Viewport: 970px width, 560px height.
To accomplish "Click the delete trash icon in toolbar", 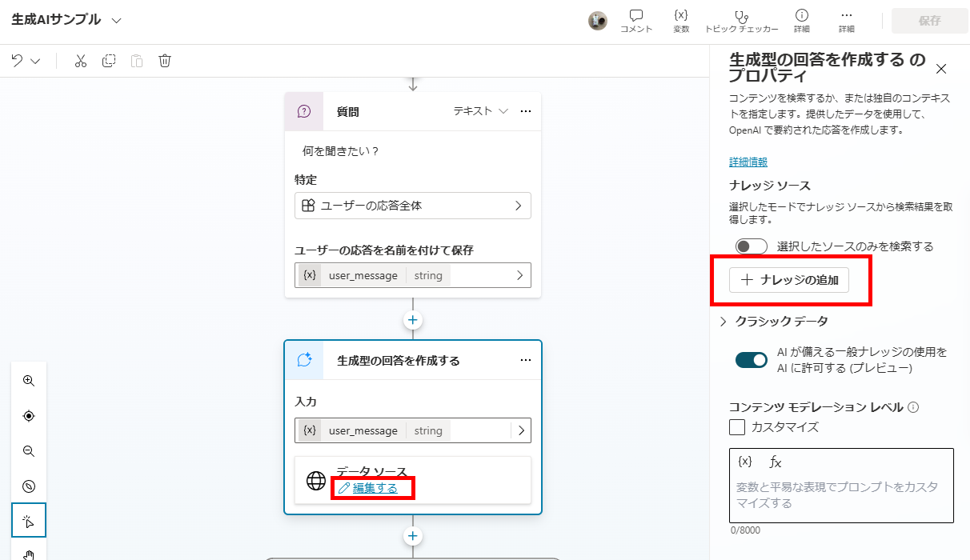I will pos(165,62).
